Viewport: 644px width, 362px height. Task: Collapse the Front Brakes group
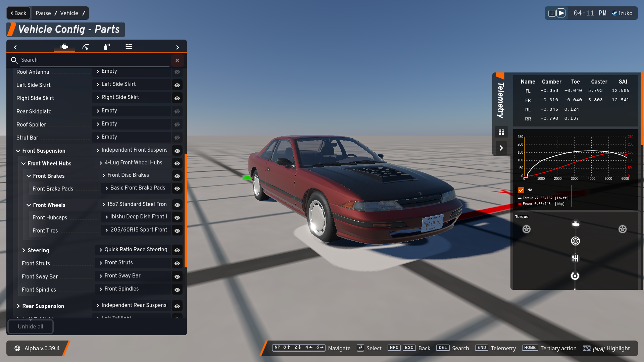click(29, 176)
